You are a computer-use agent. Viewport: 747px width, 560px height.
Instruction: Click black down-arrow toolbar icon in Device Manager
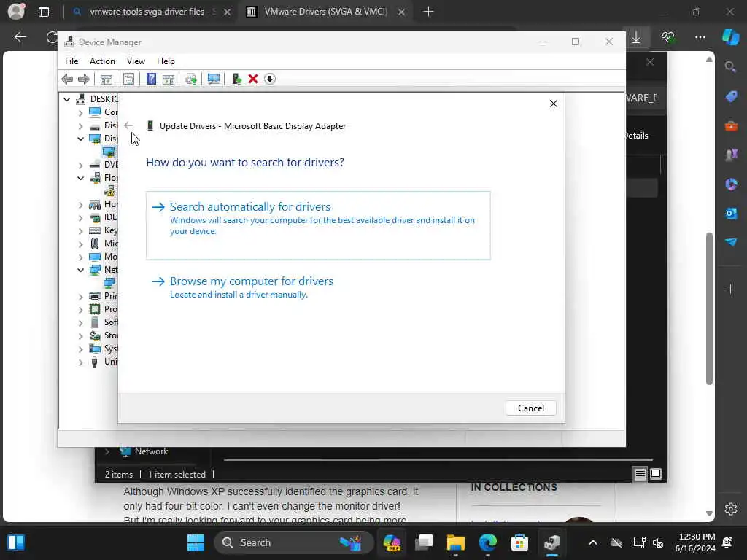[270, 79]
